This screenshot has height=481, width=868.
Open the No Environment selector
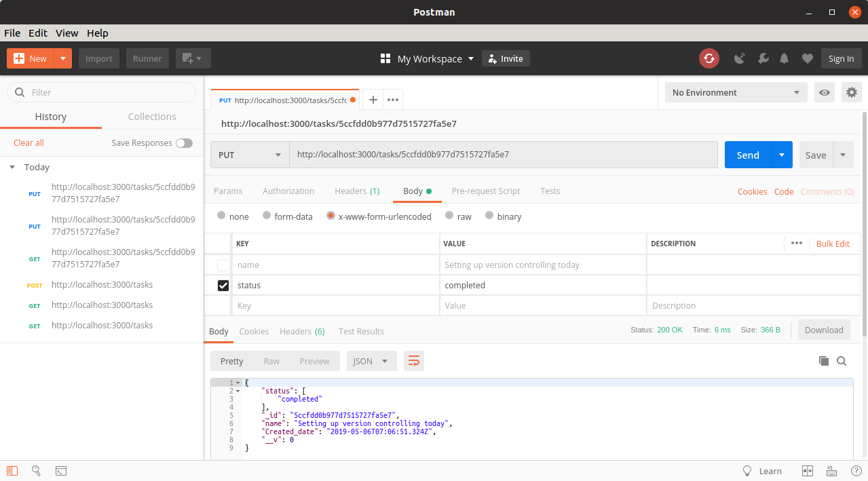coord(736,92)
